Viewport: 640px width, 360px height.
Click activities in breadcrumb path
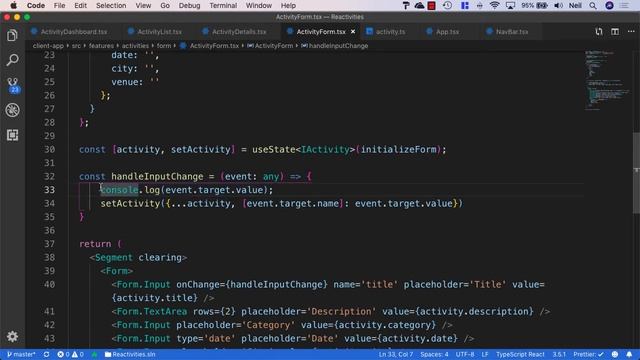135,46
